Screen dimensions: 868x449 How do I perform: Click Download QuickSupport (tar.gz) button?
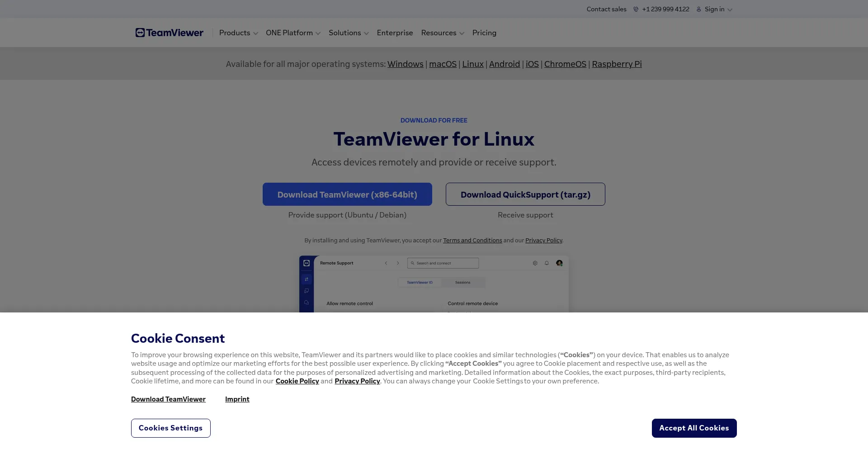coord(525,194)
